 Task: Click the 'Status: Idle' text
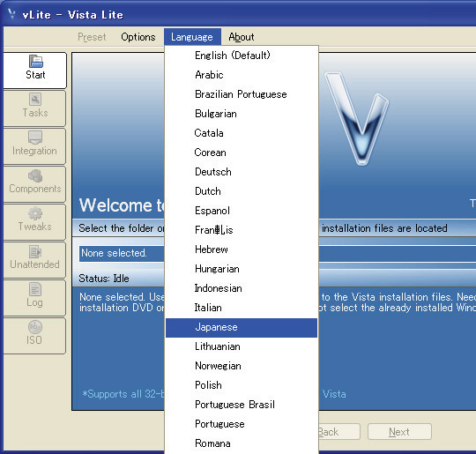click(104, 279)
